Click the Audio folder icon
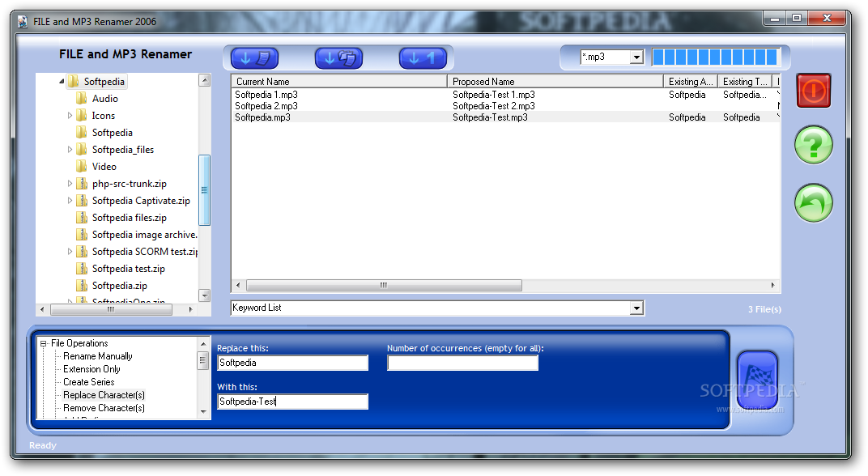Image resolution: width=868 pixels, height=476 pixels. tap(82, 99)
